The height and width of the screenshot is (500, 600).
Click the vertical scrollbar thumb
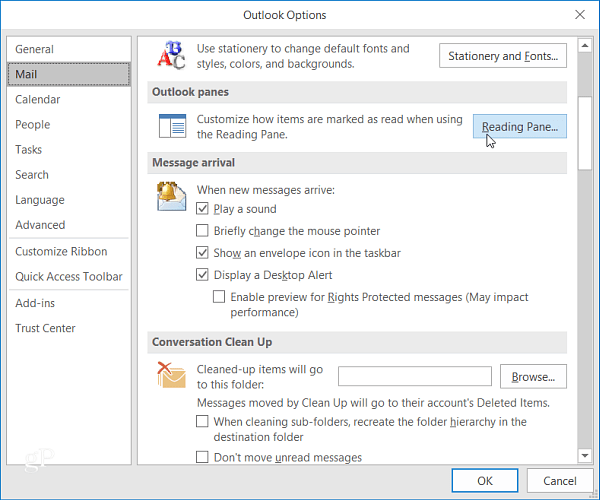pos(585,133)
